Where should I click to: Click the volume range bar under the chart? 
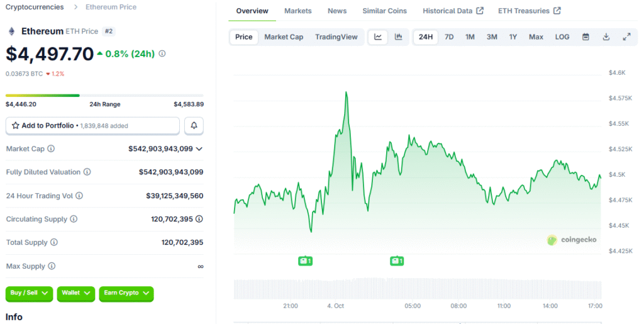[417, 289]
